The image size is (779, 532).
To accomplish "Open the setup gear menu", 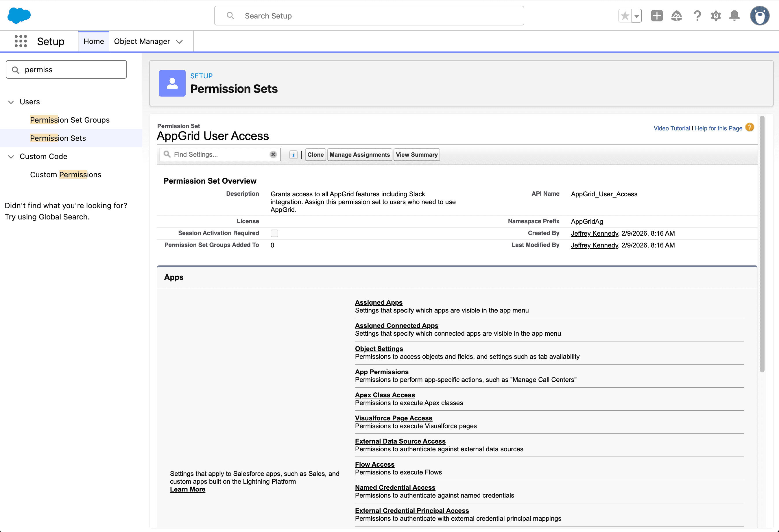I will click(x=716, y=16).
